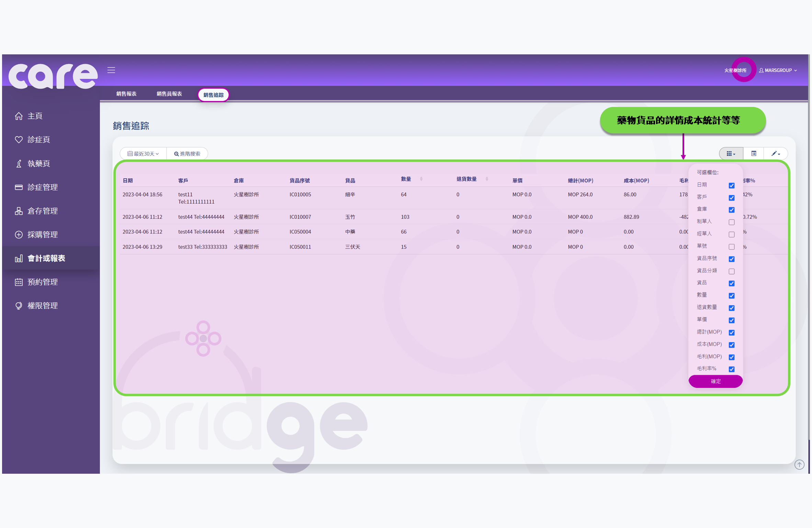Enable the 貨品分類 column checkbox
The image size is (812, 528).
click(732, 271)
